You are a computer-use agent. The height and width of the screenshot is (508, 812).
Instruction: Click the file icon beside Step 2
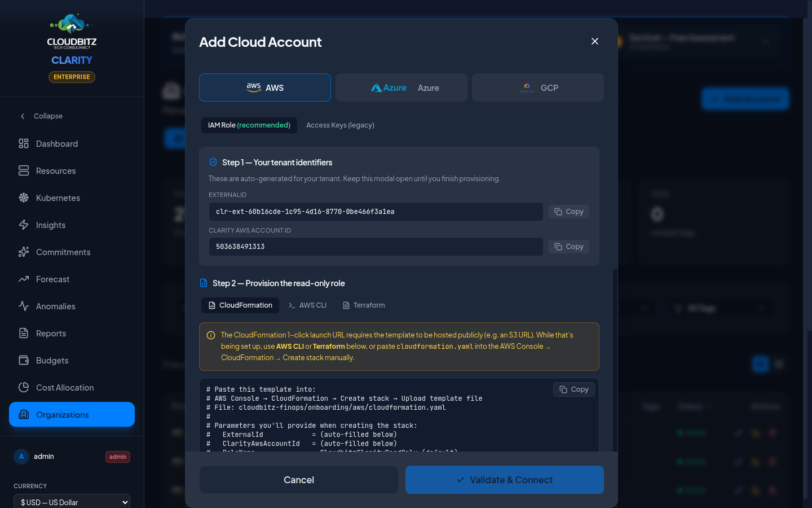(204, 283)
